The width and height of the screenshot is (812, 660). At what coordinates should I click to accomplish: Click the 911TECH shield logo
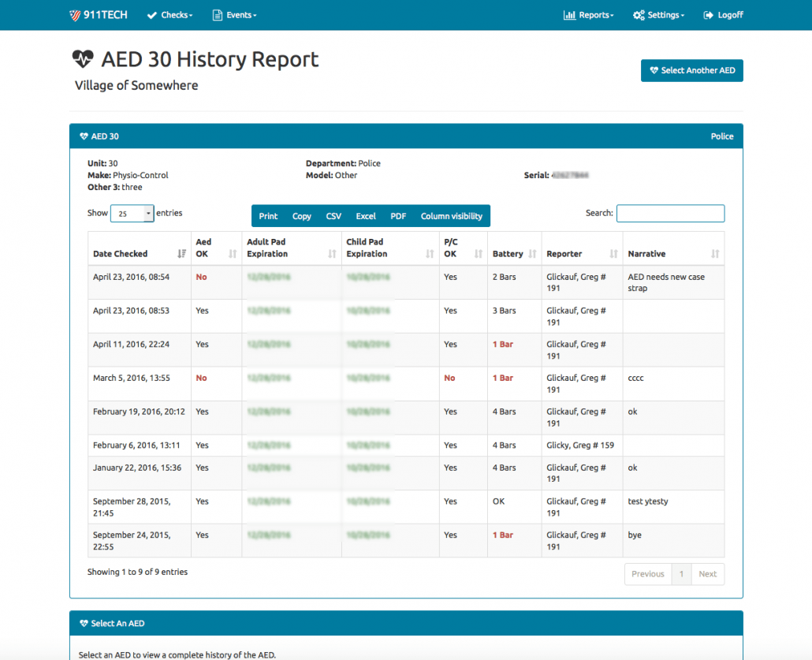[75, 15]
